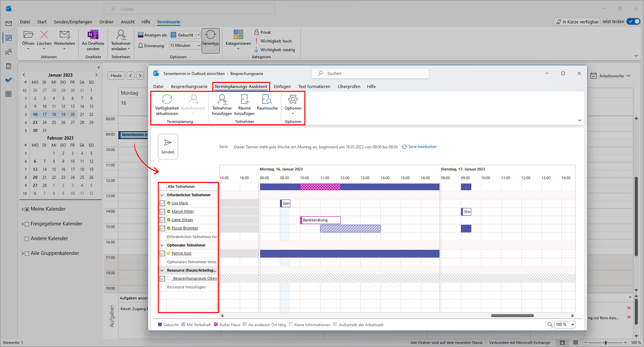This screenshot has height=347, width=644.
Task: Uncheck attendee Marcel Miller checkbox
Action: point(162,212)
